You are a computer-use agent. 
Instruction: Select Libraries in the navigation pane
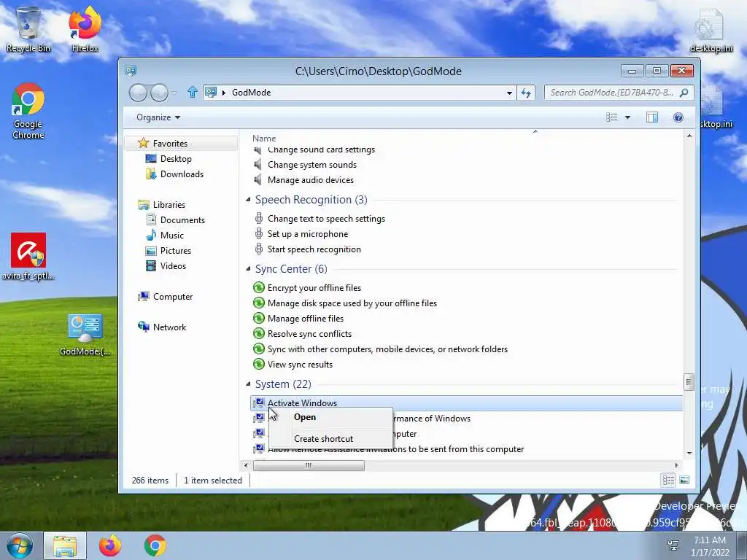coord(169,205)
